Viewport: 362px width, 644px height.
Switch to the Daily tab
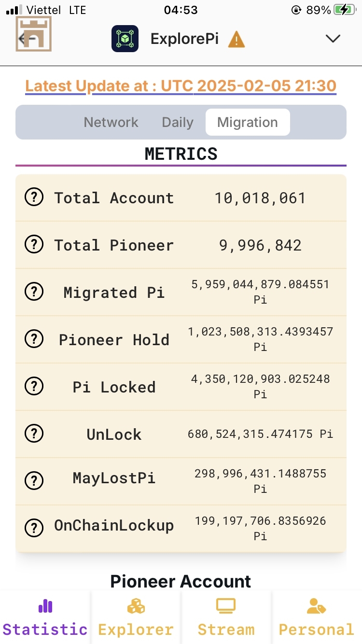pos(178,122)
